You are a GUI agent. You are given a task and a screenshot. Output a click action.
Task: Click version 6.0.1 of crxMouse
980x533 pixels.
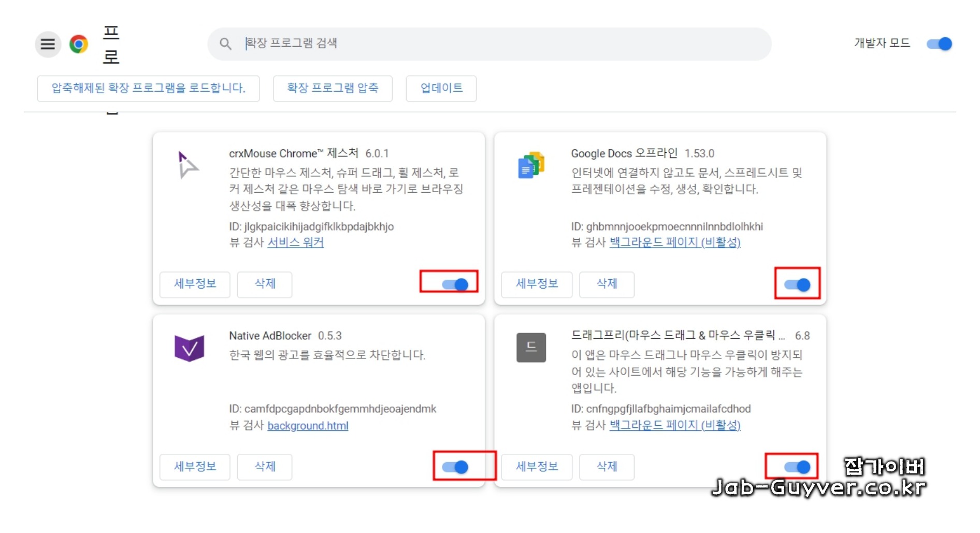click(x=377, y=154)
